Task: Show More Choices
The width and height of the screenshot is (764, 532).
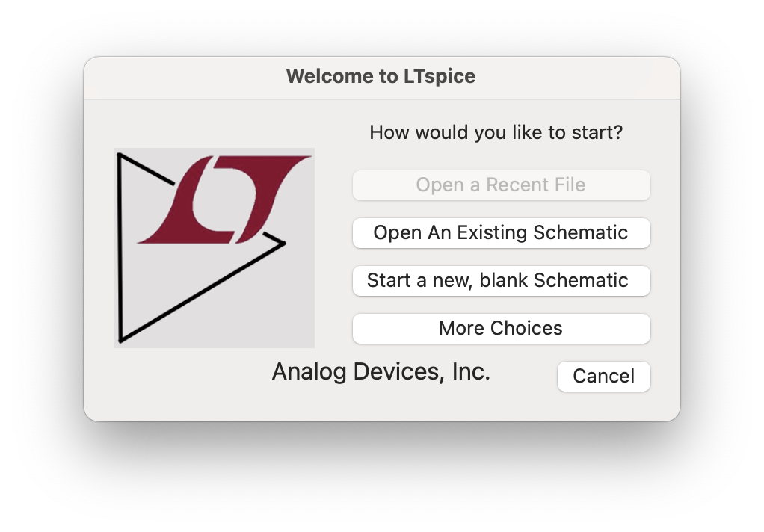Action: 501,329
